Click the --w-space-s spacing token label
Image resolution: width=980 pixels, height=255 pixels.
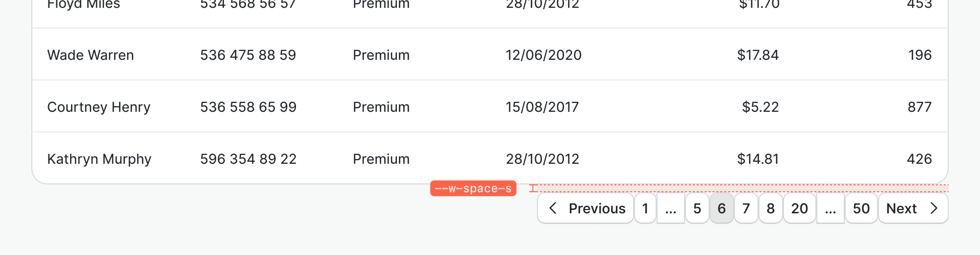tap(473, 188)
